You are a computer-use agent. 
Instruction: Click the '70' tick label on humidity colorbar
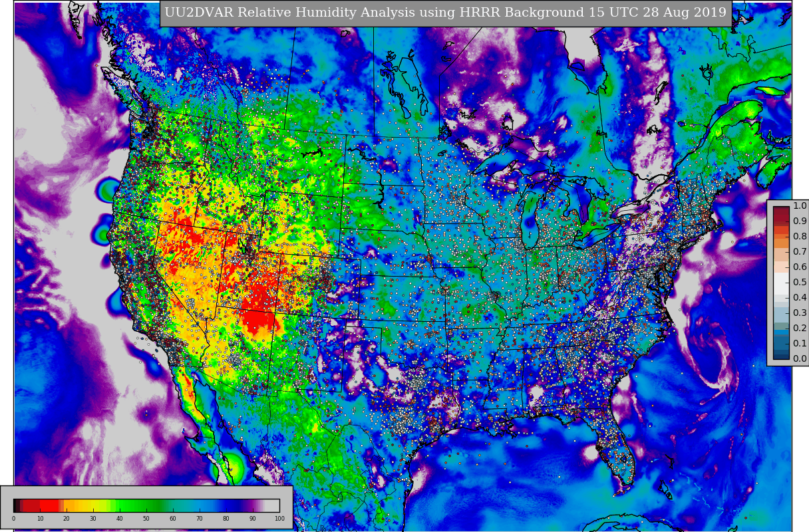tap(199, 518)
